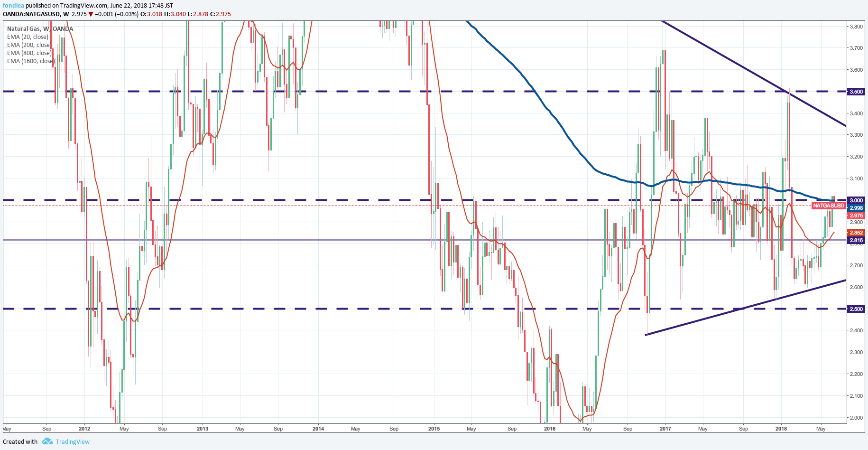
Task: Click the 2015 year label on time axis
Action: point(434,429)
